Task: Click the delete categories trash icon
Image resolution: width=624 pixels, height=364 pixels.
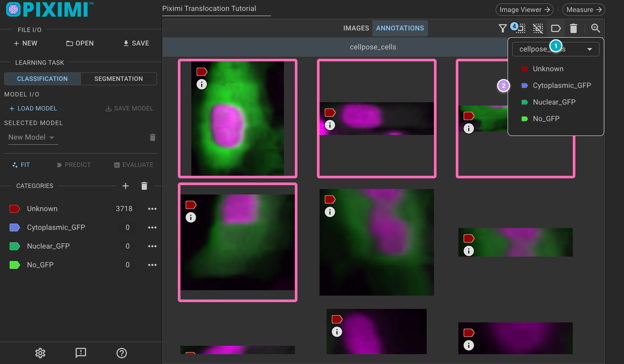Action: pyautogui.click(x=144, y=186)
